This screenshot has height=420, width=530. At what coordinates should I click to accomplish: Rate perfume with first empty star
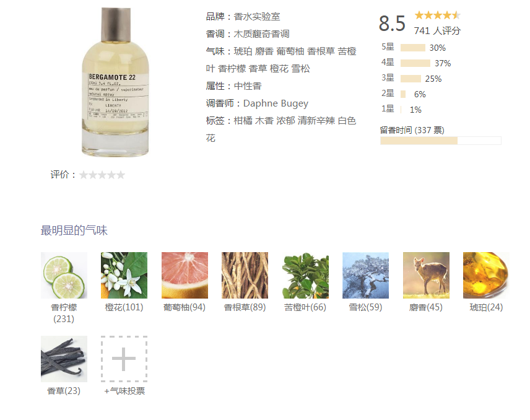tap(84, 175)
